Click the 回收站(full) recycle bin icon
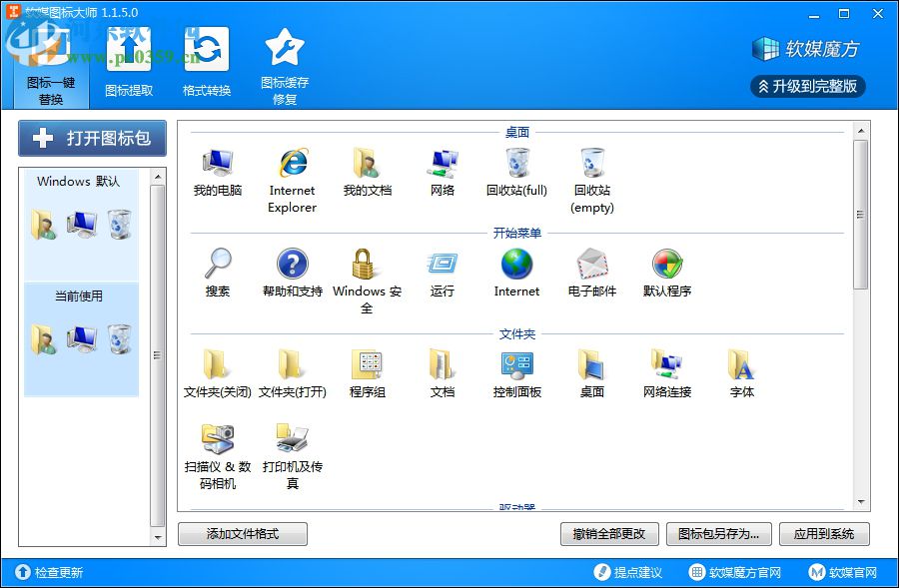Screen dimensions: 899x588 (x=516, y=162)
